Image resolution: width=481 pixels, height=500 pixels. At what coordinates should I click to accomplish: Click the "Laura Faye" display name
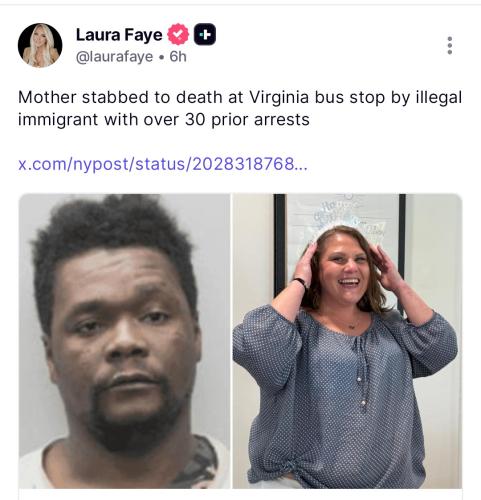coord(119,35)
